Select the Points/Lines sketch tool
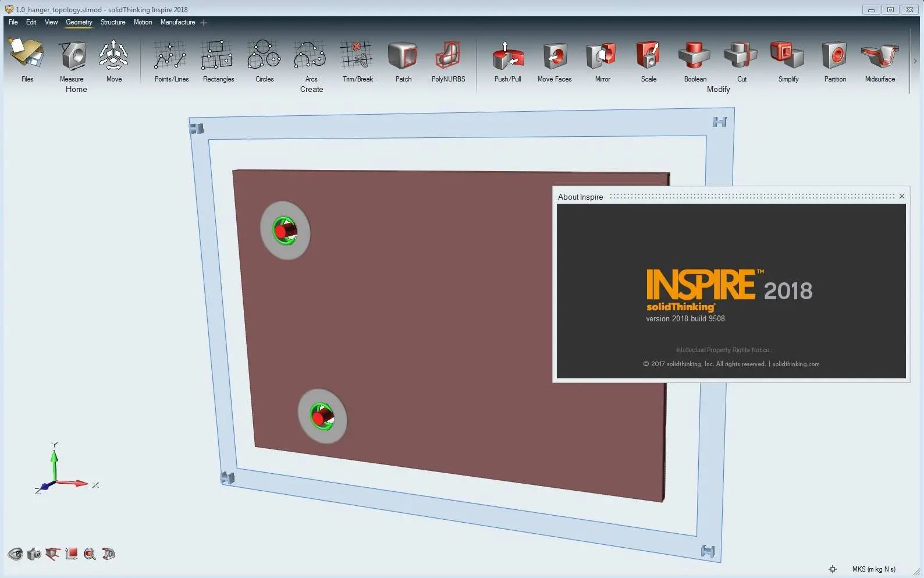Image resolution: width=924 pixels, height=578 pixels. click(x=170, y=56)
